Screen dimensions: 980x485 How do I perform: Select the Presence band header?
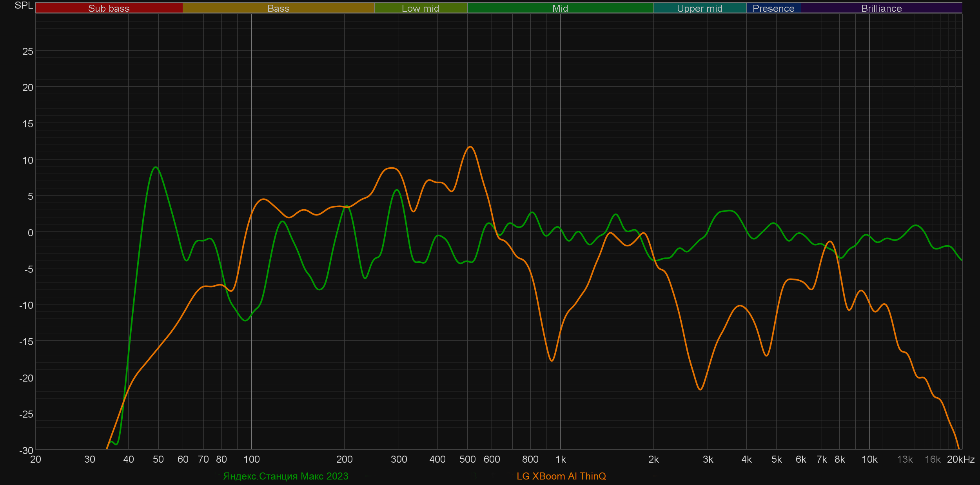pos(773,8)
